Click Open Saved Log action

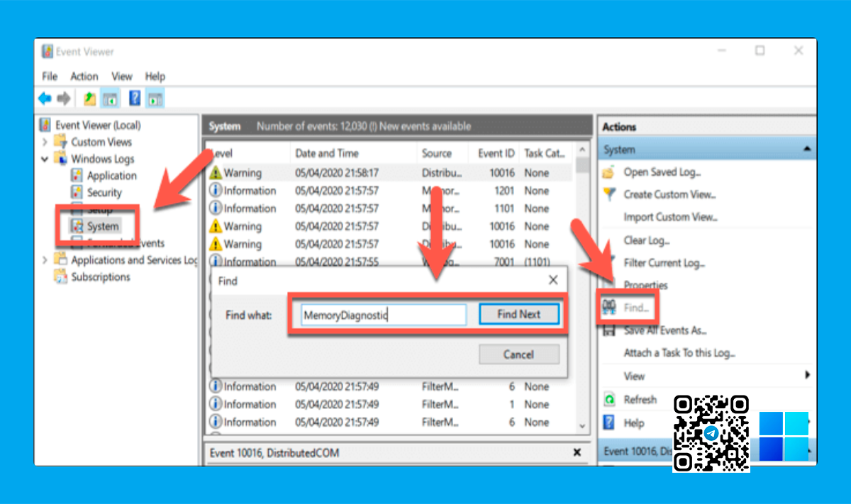click(x=662, y=172)
